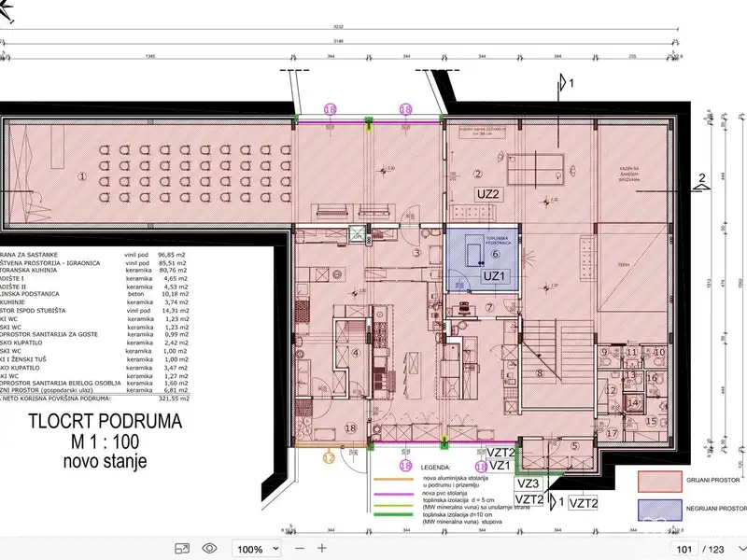Click the VZ1 tag box
Viewport: 747px width, 560px height.
tap(500, 465)
